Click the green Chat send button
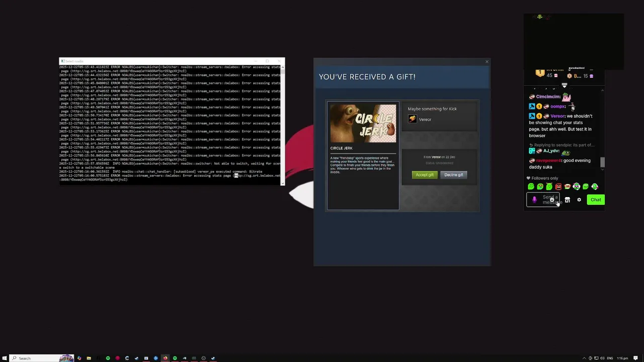 point(596,200)
